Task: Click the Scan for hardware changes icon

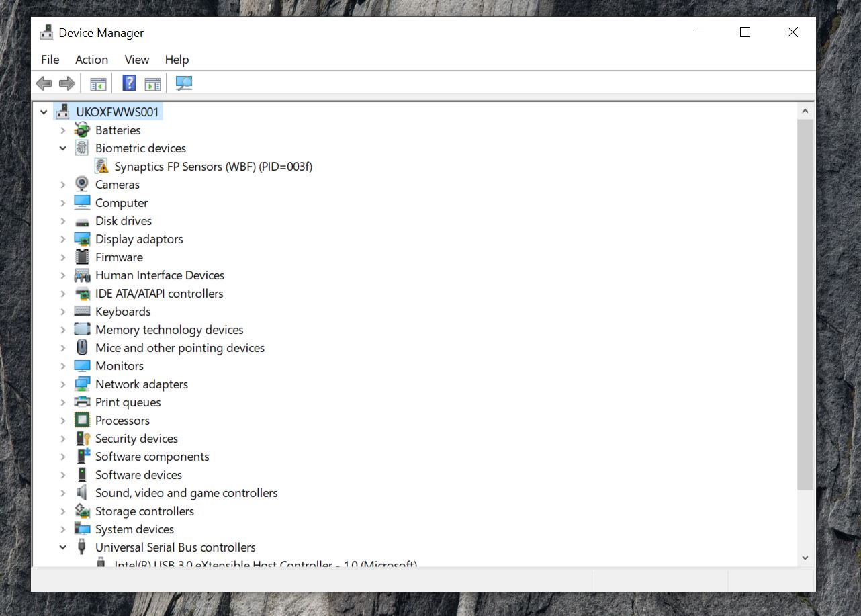Action: (183, 83)
